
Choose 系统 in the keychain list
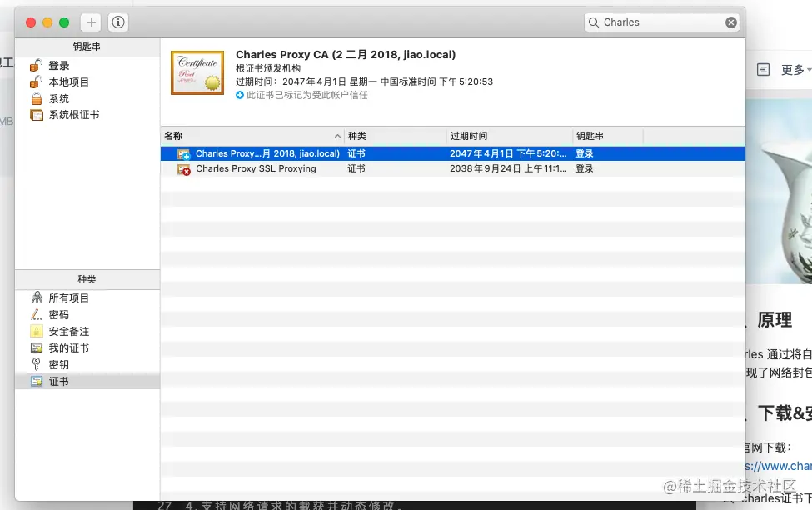(x=59, y=99)
